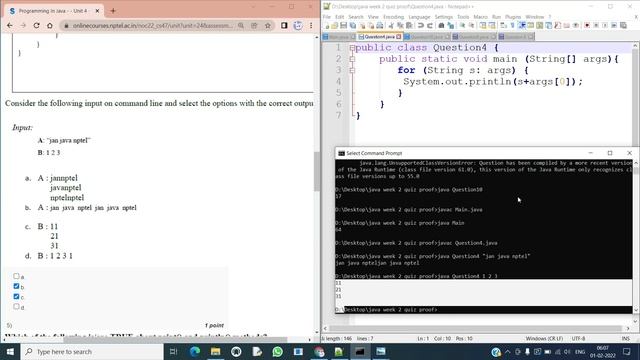Click the 'UTF-8' encoding in status bar
Screen dimensions: 640x360
tap(578, 338)
